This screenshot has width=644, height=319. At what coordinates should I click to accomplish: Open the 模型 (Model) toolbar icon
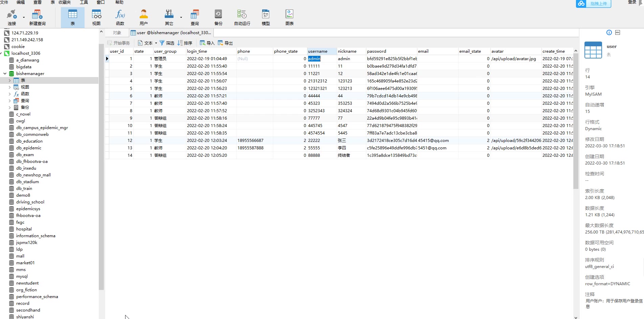coord(266,17)
